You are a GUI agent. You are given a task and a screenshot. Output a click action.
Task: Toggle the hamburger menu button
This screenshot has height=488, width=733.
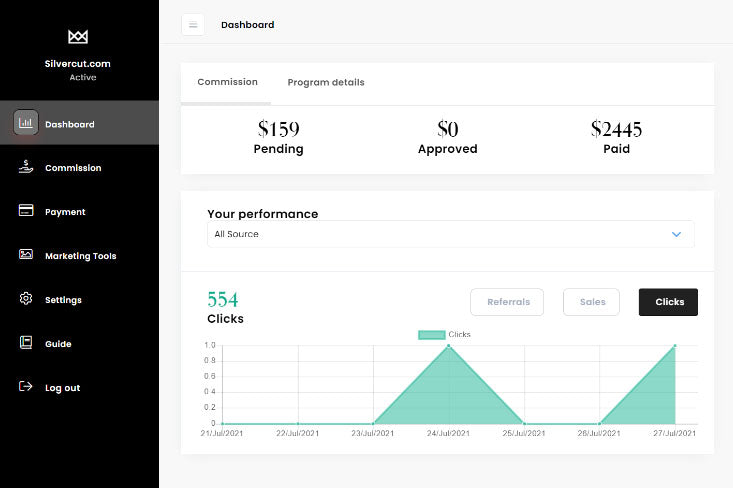(x=193, y=25)
